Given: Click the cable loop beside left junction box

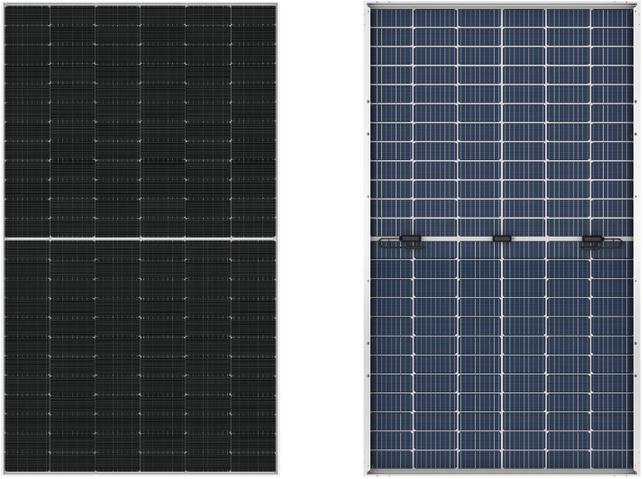Looking at the screenshot, I should tap(393, 243).
